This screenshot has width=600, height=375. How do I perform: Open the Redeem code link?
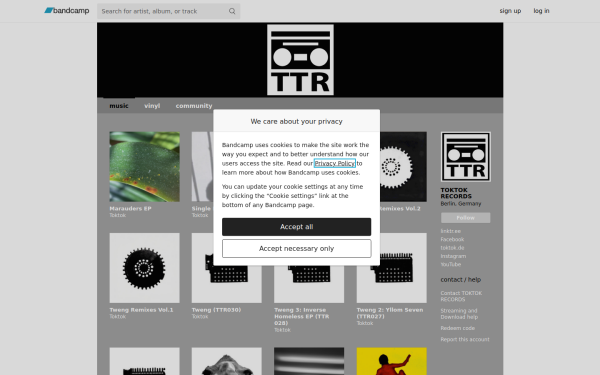point(458,328)
